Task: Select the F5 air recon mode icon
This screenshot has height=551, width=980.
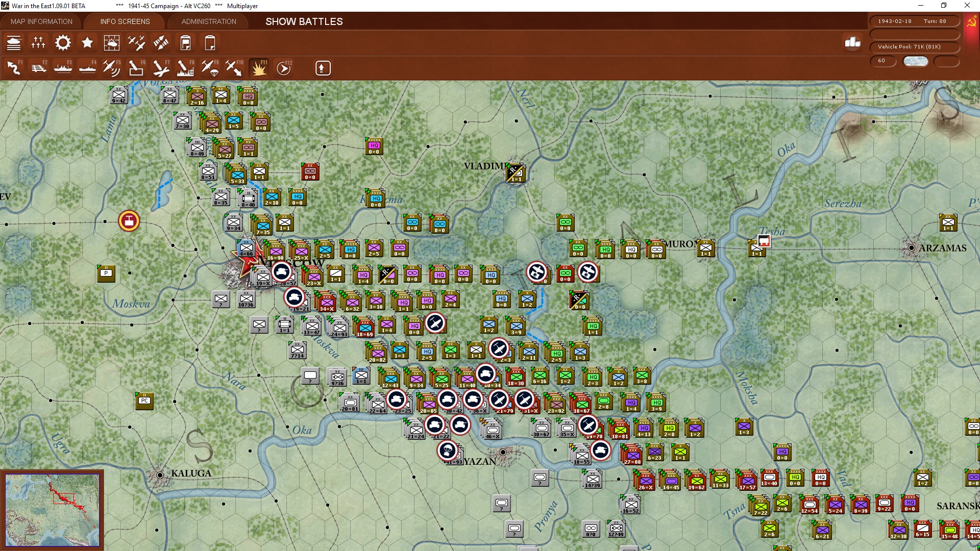Action: [111, 68]
